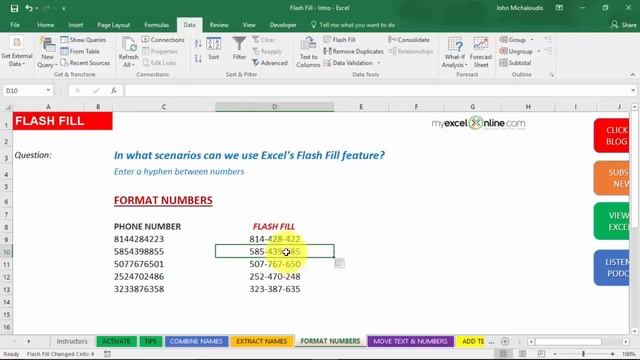Click Subtotal
This screenshot has height=360, width=640.
pyautogui.click(x=516, y=63)
